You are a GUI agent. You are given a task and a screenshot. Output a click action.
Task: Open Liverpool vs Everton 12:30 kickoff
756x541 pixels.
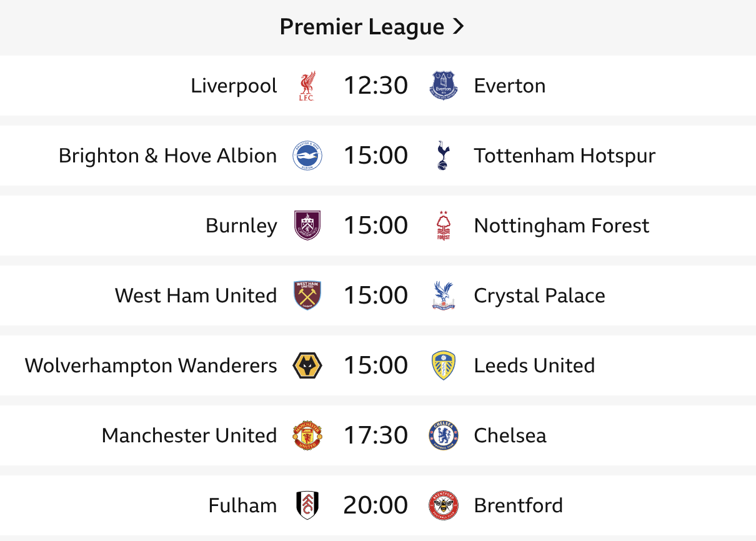376,86
